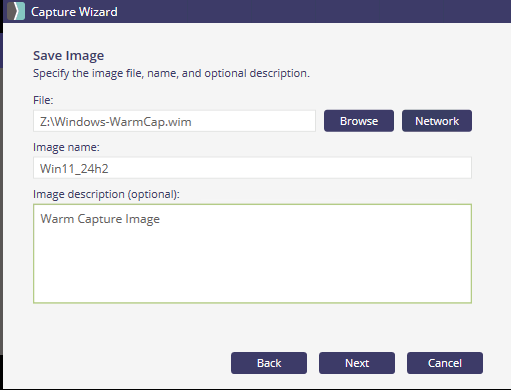Click the Warm Capture Image description text
The image size is (511, 390).
(x=100, y=219)
